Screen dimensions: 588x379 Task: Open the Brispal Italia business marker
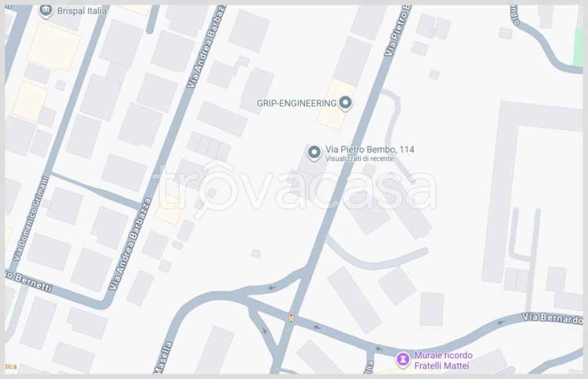click(46, 10)
